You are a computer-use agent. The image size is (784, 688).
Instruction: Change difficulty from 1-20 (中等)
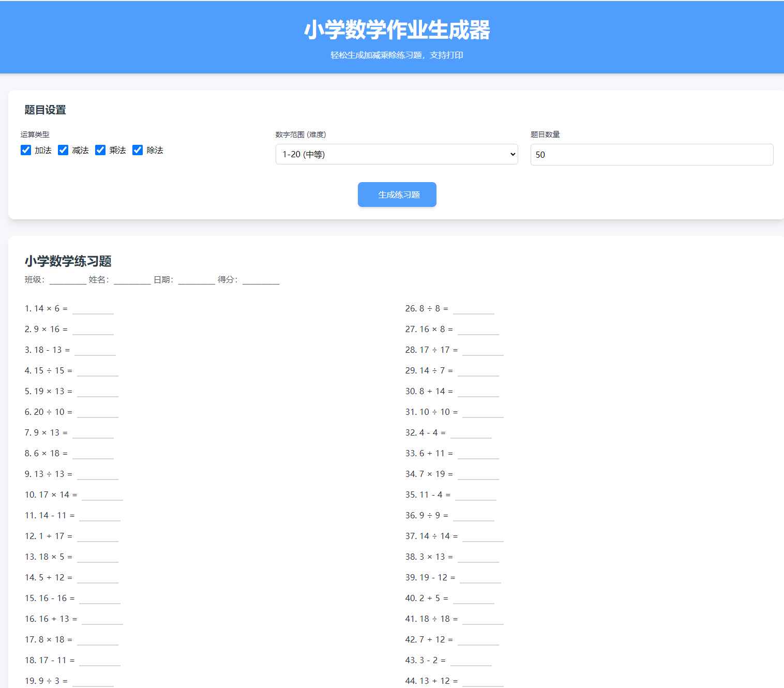pos(397,154)
